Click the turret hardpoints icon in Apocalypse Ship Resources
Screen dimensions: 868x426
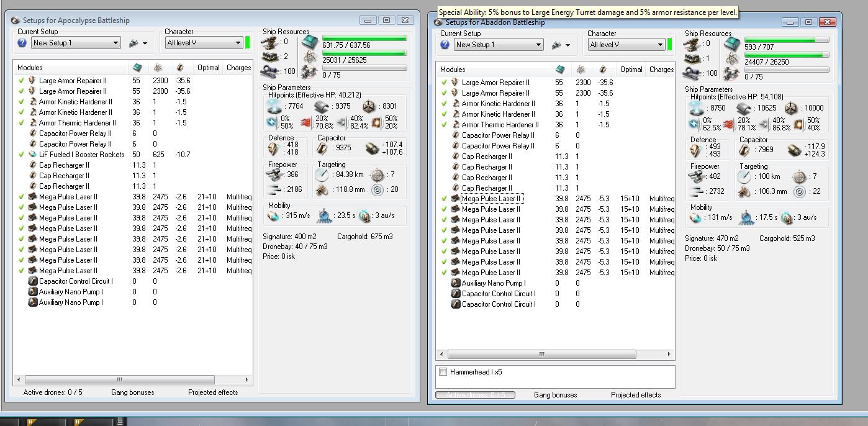(x=269, y=42)
